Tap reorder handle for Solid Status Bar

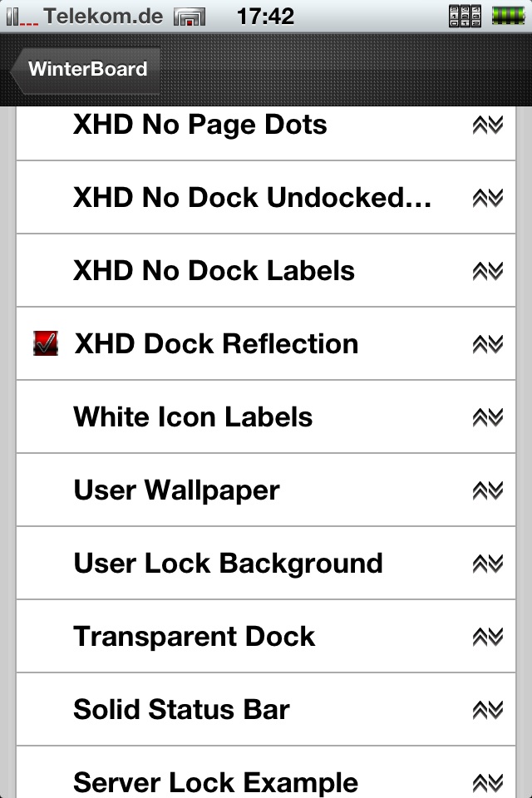click(x=487, y=710)
